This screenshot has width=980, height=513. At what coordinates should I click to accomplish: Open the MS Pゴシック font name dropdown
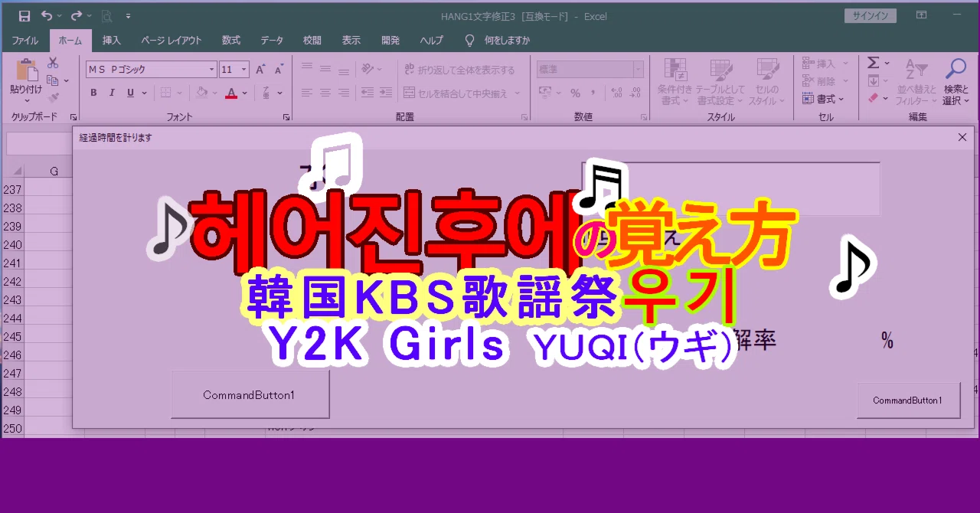coord(212,70)
